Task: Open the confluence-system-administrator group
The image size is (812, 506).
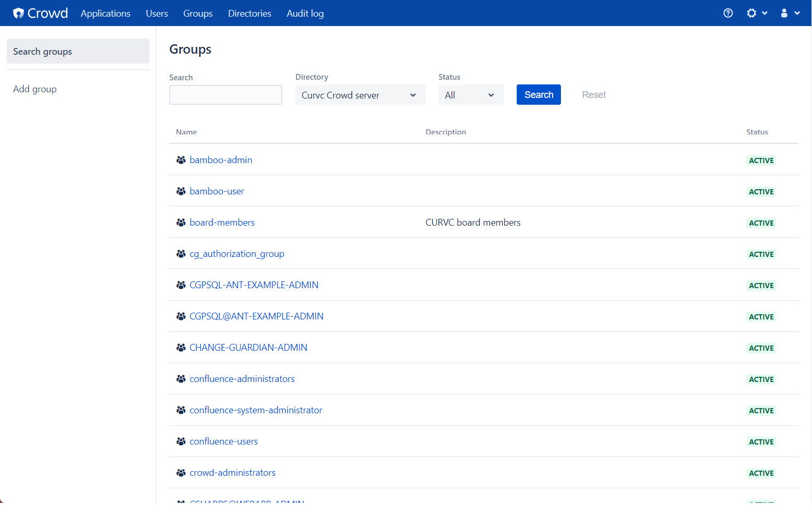Action: [256, 410]
